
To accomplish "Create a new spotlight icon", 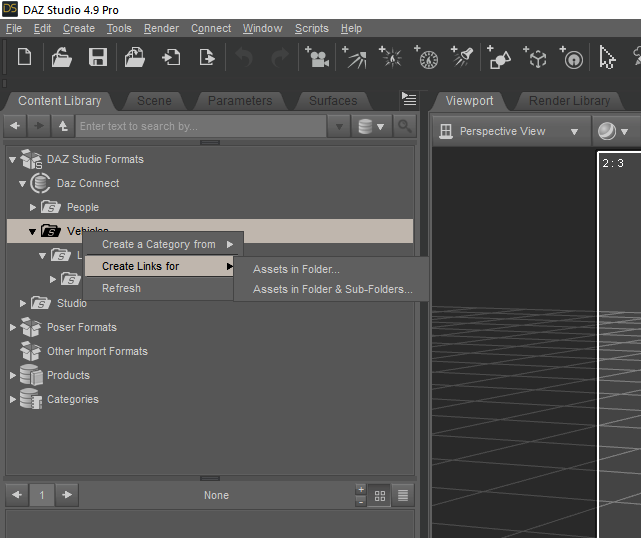I will tap(462, 57).
